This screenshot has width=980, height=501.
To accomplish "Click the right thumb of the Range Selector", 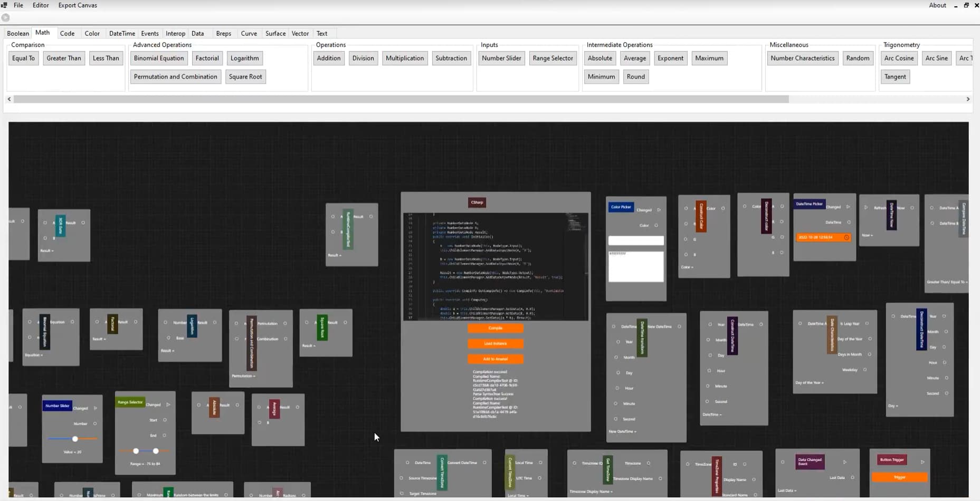I will pyautogui.click(x=156, y=451).
